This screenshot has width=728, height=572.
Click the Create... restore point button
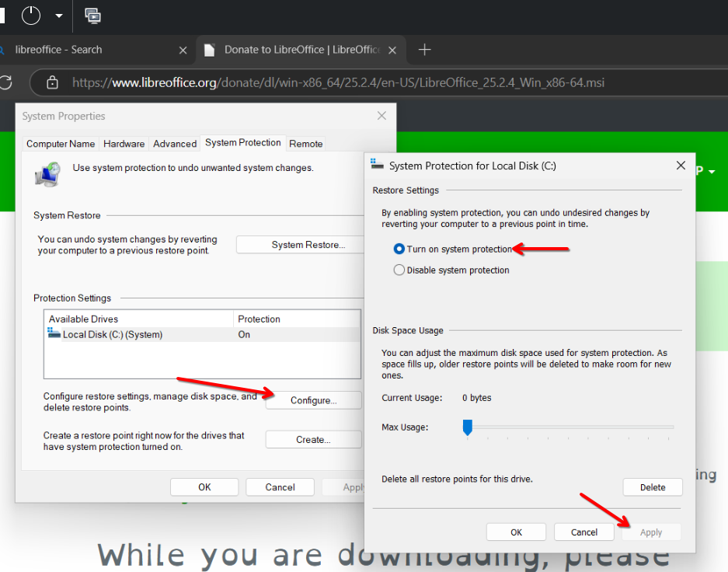pos(313,440)
